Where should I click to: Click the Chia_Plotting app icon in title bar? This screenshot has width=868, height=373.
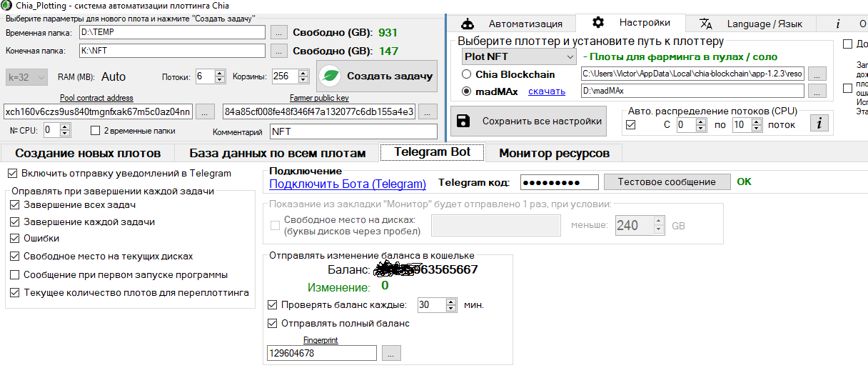pos(6,6)
